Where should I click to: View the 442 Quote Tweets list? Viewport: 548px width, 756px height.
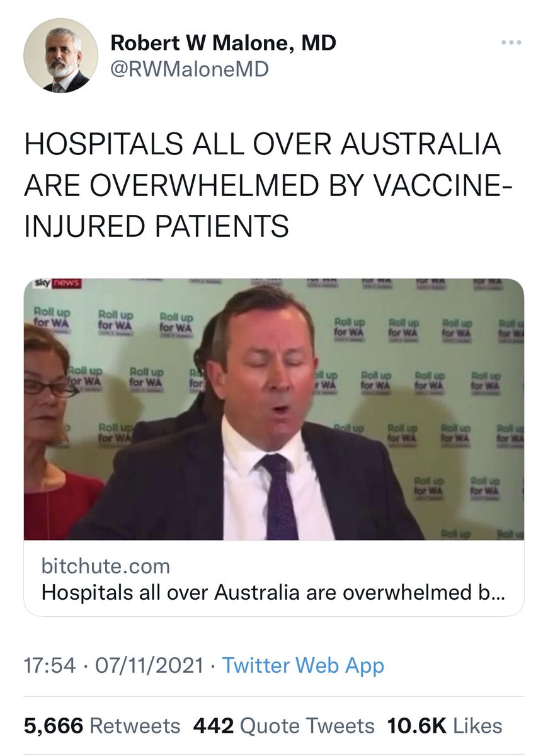click(x=283, y=726)
